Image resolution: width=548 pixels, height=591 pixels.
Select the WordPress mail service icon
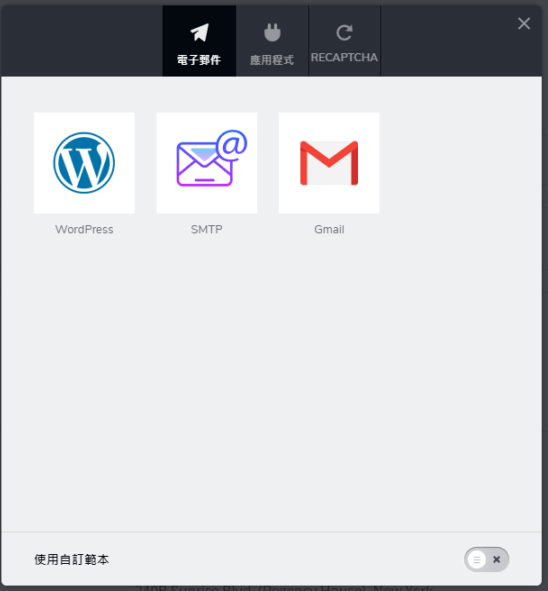coord(84,163)
